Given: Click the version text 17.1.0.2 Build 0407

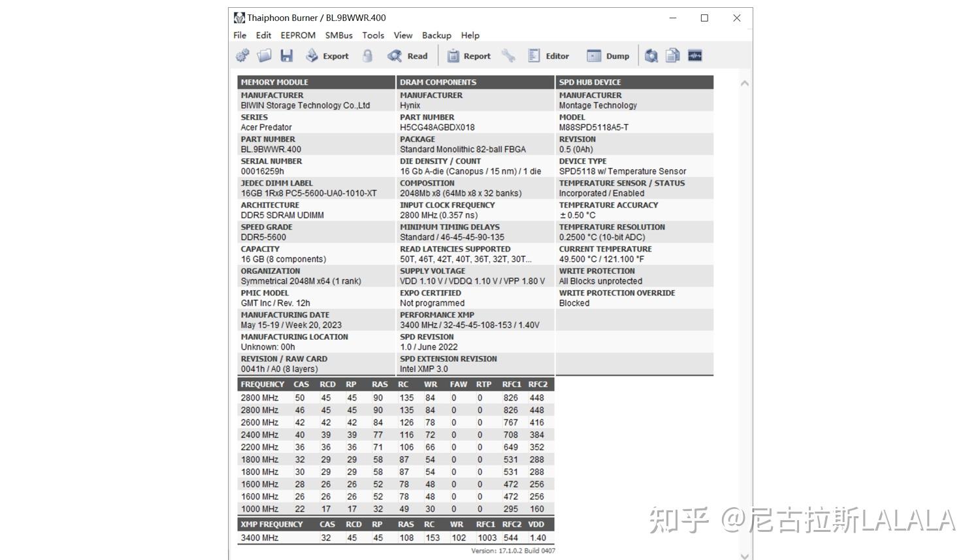Looking at the screenshot, I should pyautogui.click(x=513, y=551).
